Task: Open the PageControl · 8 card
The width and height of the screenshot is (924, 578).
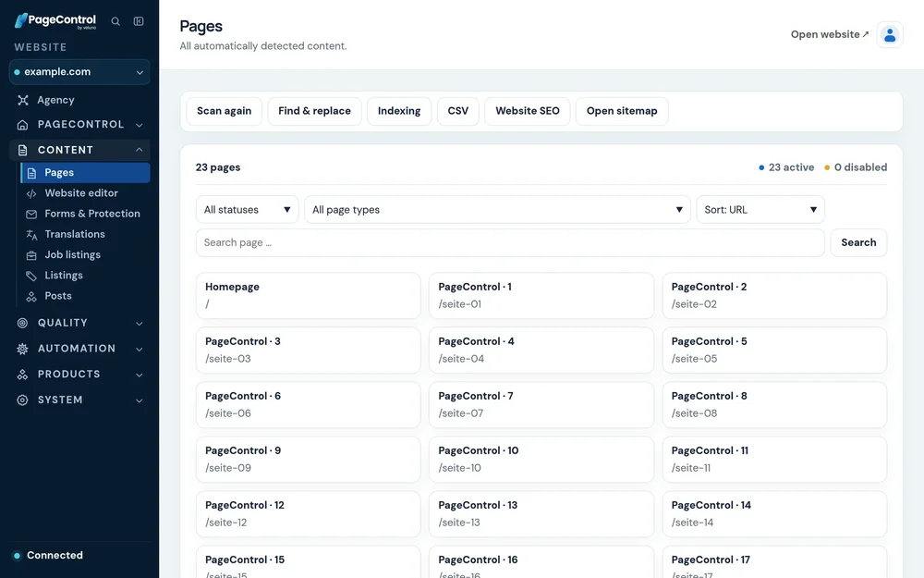Action: point(774,405)
